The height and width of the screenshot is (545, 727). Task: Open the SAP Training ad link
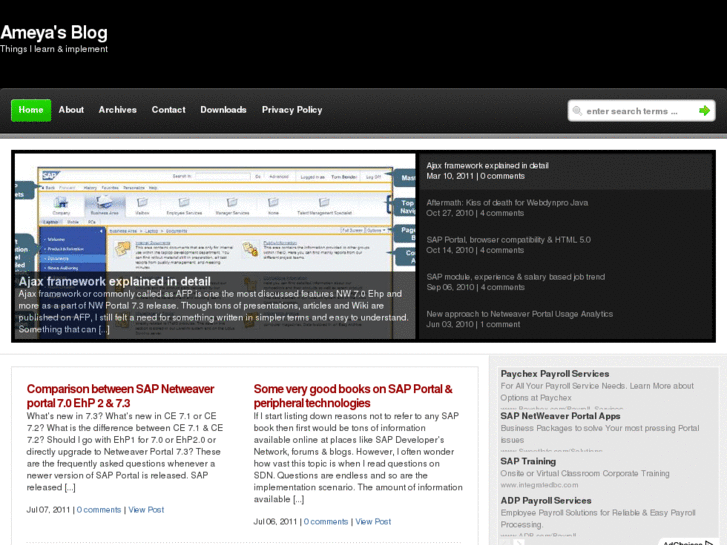point(528,462)
